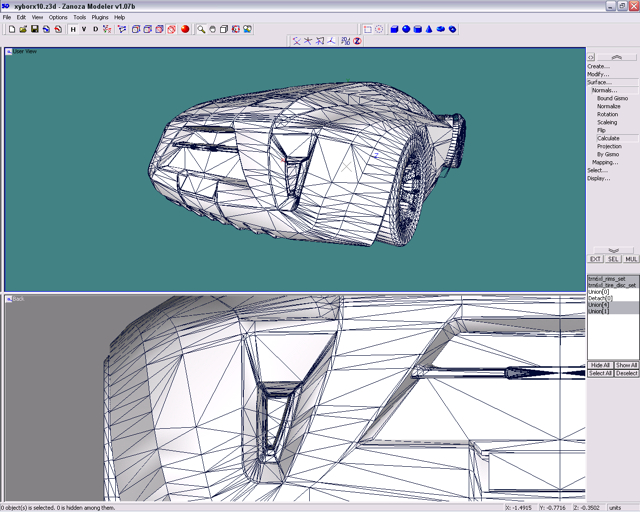Expand the Create... command group
This screenshot has height=512, width=640.
[x=598, y=66]
